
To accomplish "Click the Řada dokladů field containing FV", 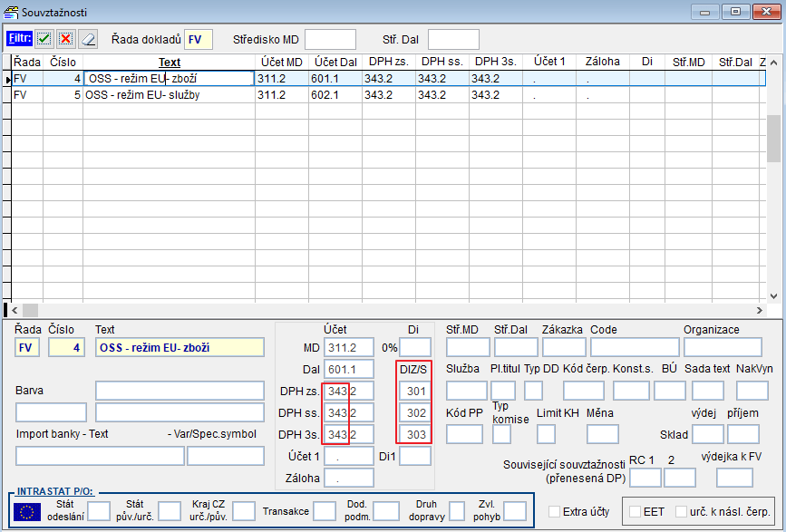I will (x=199, y=40).
